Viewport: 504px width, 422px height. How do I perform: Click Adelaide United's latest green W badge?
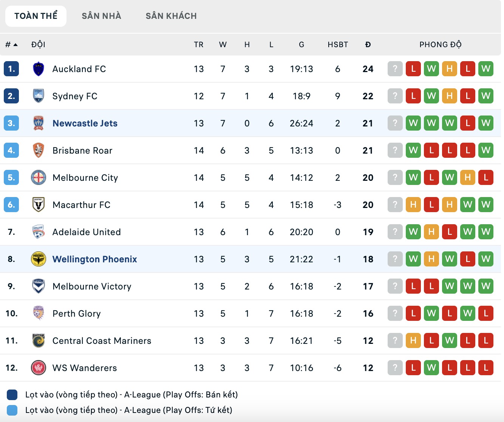(486, 232)
